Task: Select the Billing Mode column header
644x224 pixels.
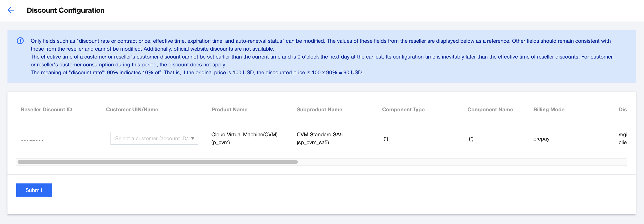Action: pos(549,110)
